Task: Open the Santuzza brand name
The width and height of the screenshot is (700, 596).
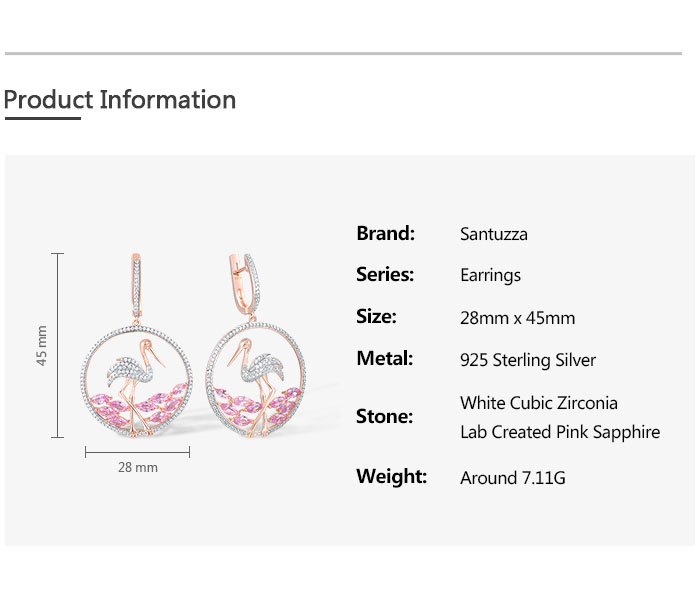Action: (x=494, y=234)
